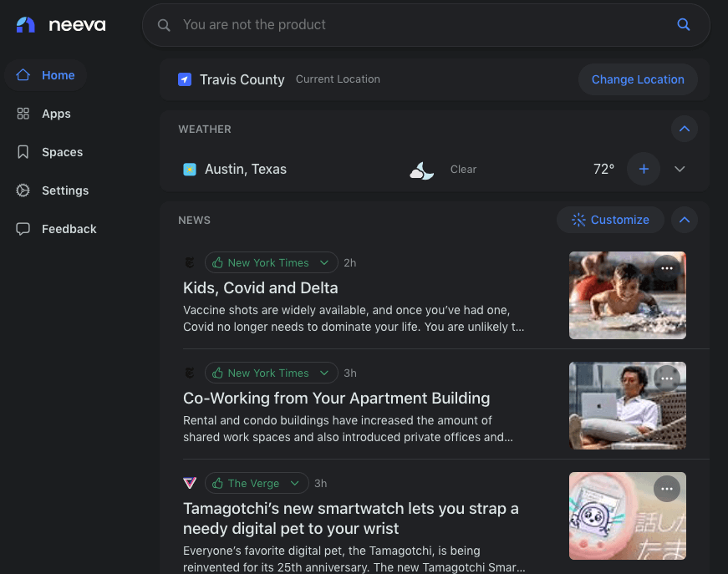The image size is (728, 574).
Task: Toggle the checkbox next to Travis County
Action: point(184,79)
